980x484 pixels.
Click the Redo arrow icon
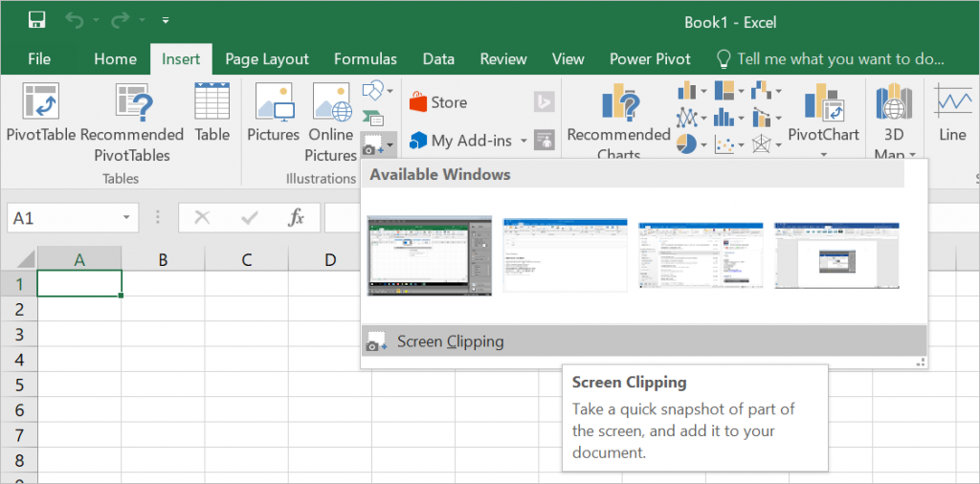tap(120, 21)
